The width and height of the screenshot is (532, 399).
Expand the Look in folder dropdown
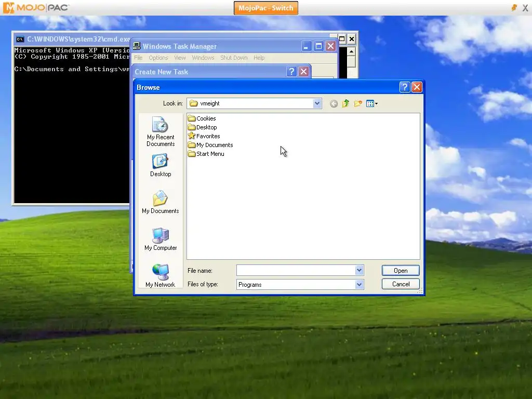coord(317,103)
